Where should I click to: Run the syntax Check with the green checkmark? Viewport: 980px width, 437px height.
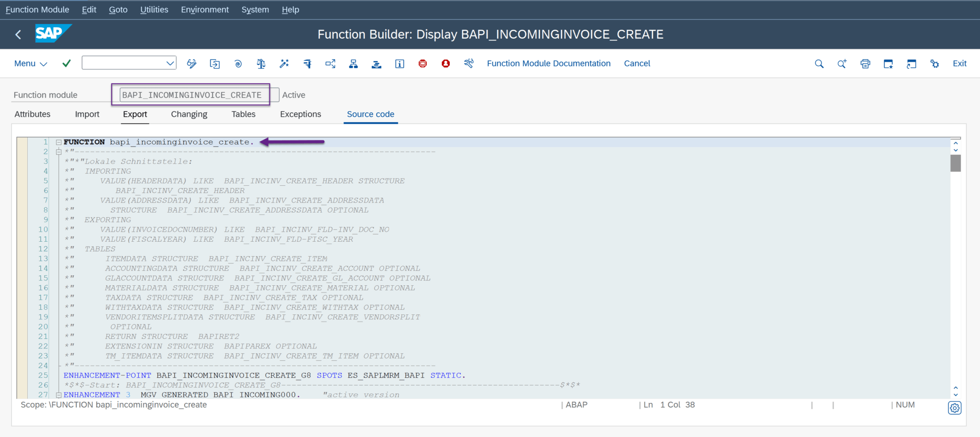pos(67,63)
